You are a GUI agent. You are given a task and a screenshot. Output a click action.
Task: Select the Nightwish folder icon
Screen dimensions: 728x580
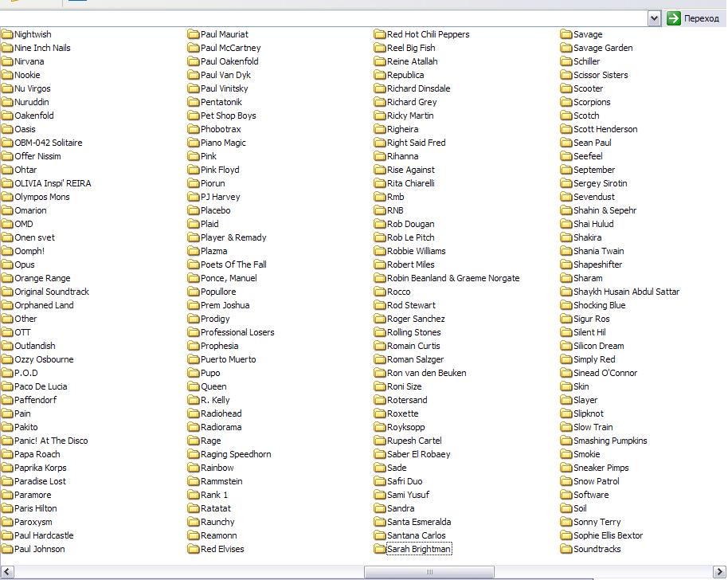(7, 34)
